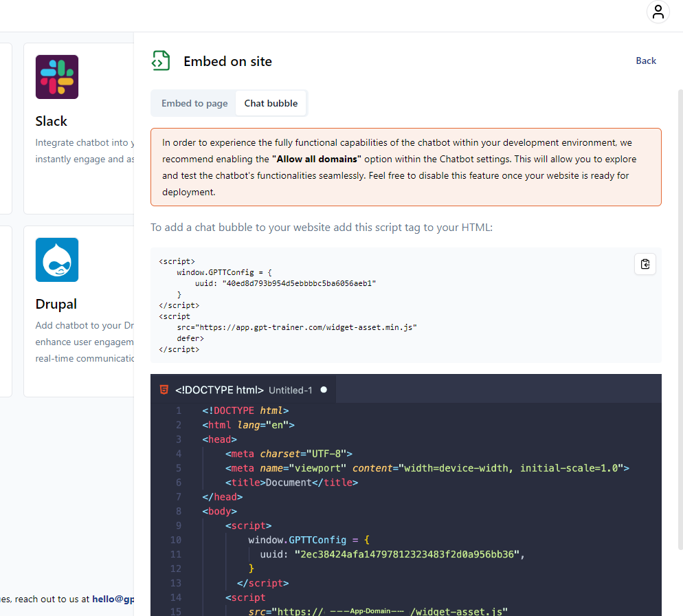Click the Drupal card description text

click(85, 342)
